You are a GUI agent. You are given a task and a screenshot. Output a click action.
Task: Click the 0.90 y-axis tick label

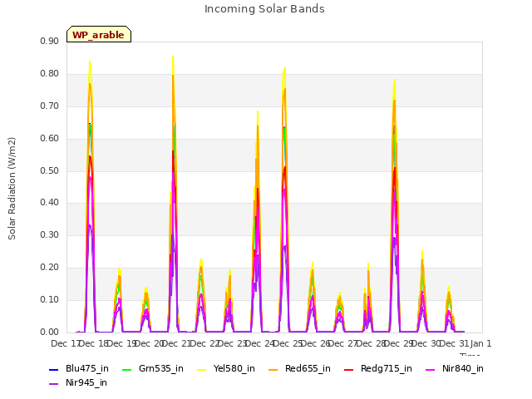click(x=50, y=42)
